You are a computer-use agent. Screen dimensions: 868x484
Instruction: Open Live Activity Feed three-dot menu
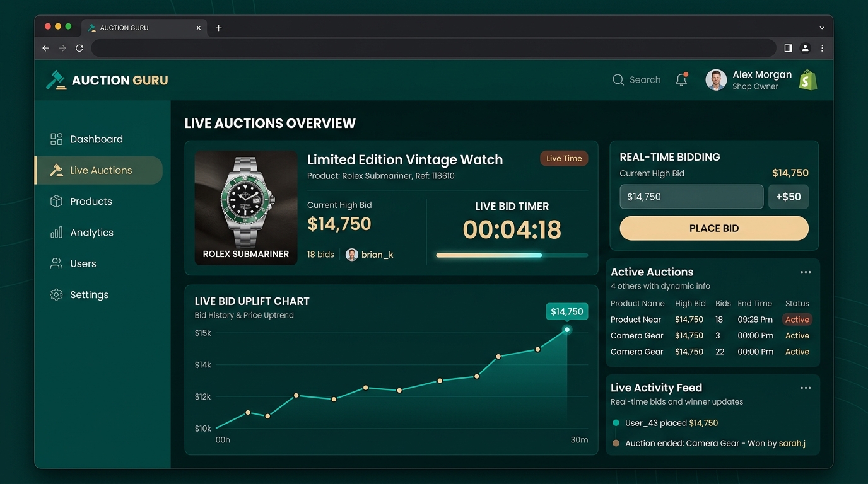pyautogui.click(x=806, y=388)
